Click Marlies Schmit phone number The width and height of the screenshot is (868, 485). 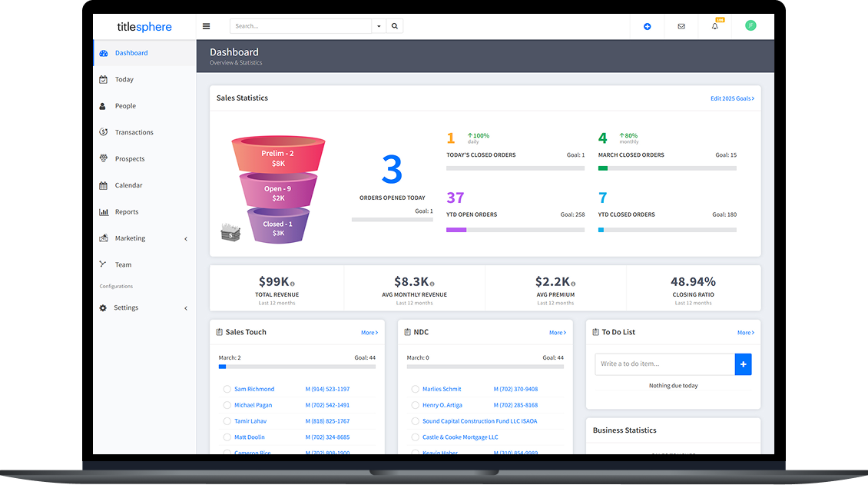[515, 389]
